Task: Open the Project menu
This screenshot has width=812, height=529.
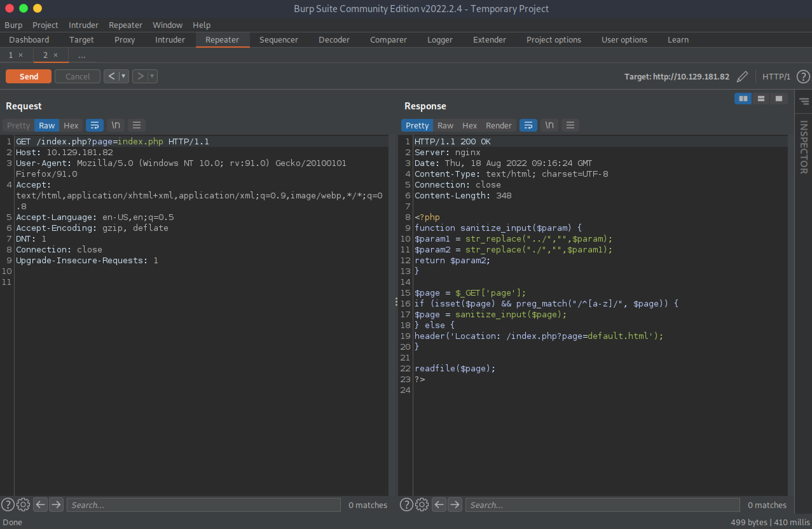Action: (45, 25)
